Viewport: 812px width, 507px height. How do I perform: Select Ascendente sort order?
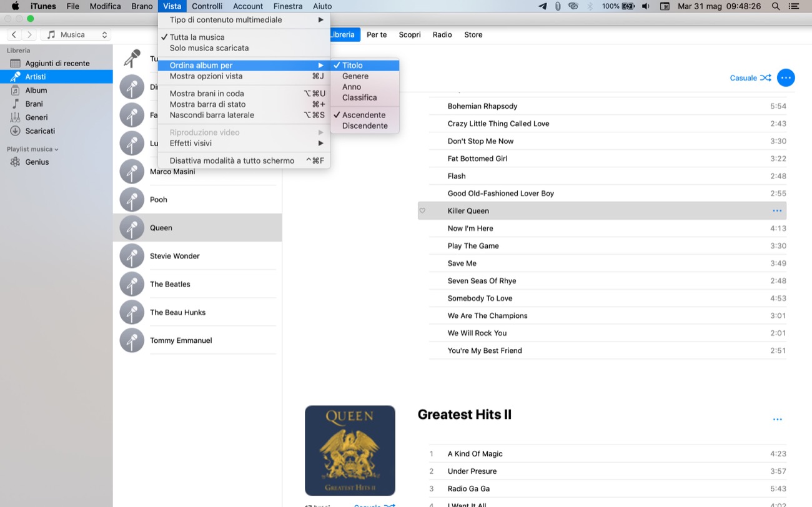pos(365,115)
